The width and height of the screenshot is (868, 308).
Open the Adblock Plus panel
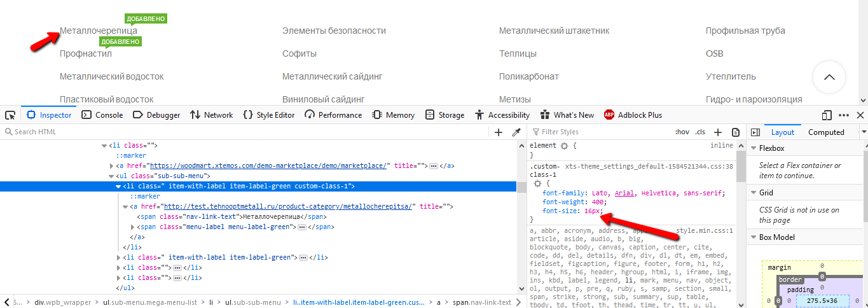[x=633, y=115]
